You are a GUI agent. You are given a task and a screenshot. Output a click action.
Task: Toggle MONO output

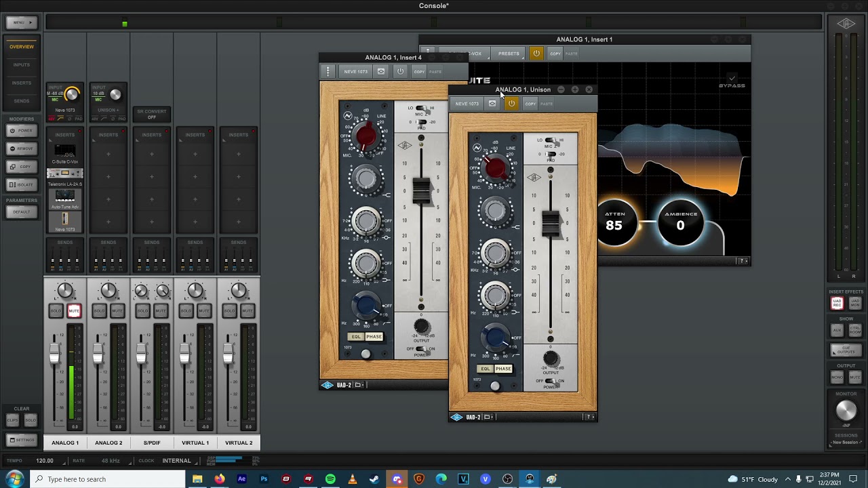point(837,377)
